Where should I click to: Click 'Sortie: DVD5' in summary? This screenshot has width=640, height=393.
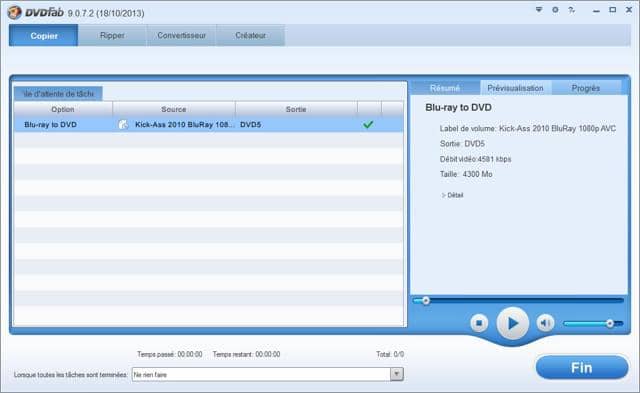coord(462,144)
